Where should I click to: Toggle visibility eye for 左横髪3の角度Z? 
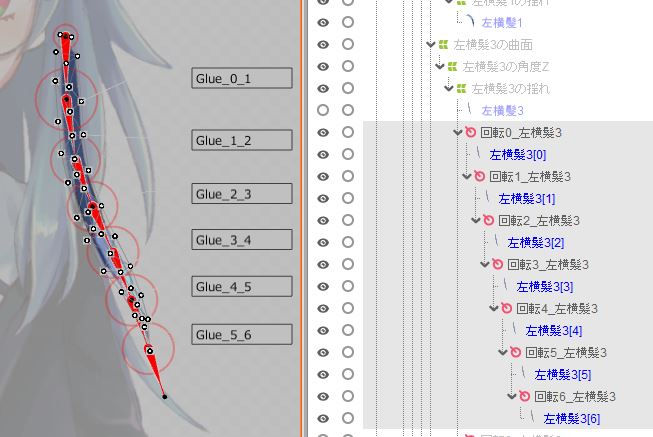click(x=323, y=67)
